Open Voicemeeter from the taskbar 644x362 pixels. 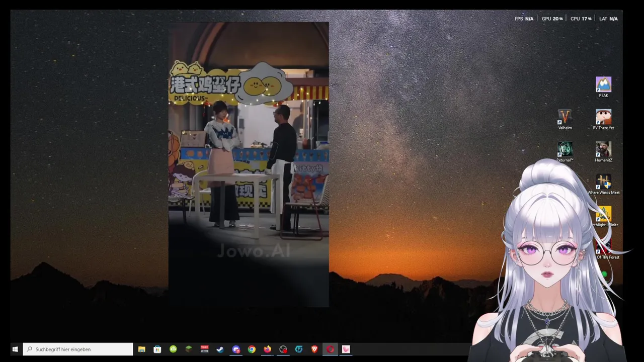click(x=204, y=349)
